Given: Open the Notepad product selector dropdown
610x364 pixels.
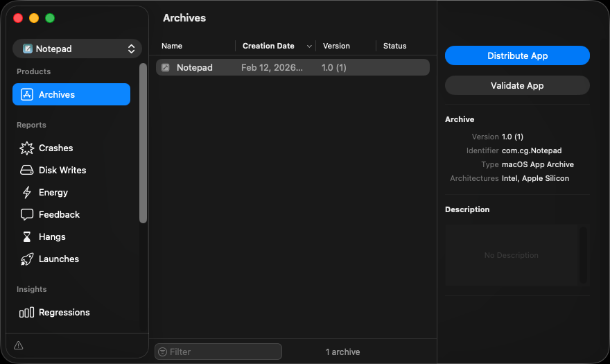Looking at the screenshot, I should [x=77, y=49].
